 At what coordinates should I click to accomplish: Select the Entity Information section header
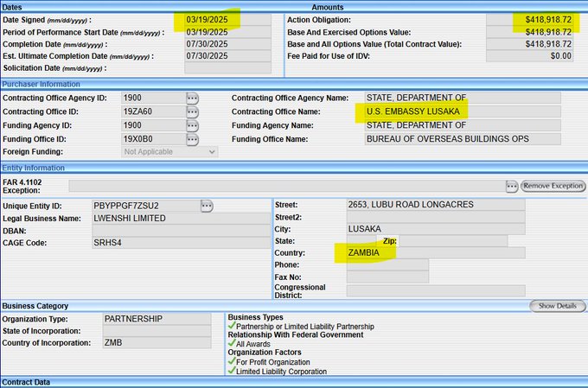pos(34,168)
